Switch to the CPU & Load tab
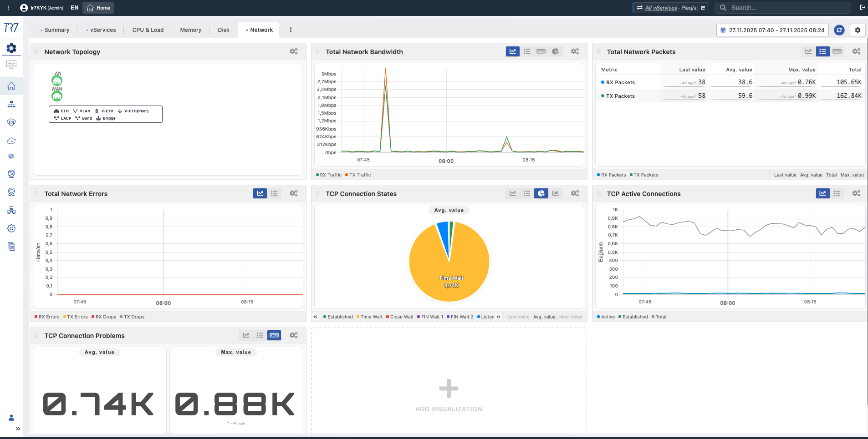Screen dimensions: 868x439 [148, 30]
